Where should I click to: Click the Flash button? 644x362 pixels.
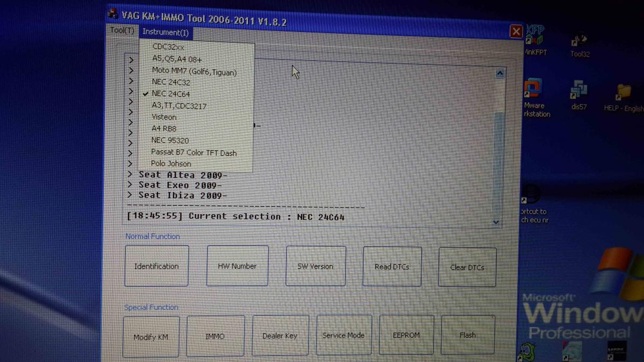coord(468,335)
